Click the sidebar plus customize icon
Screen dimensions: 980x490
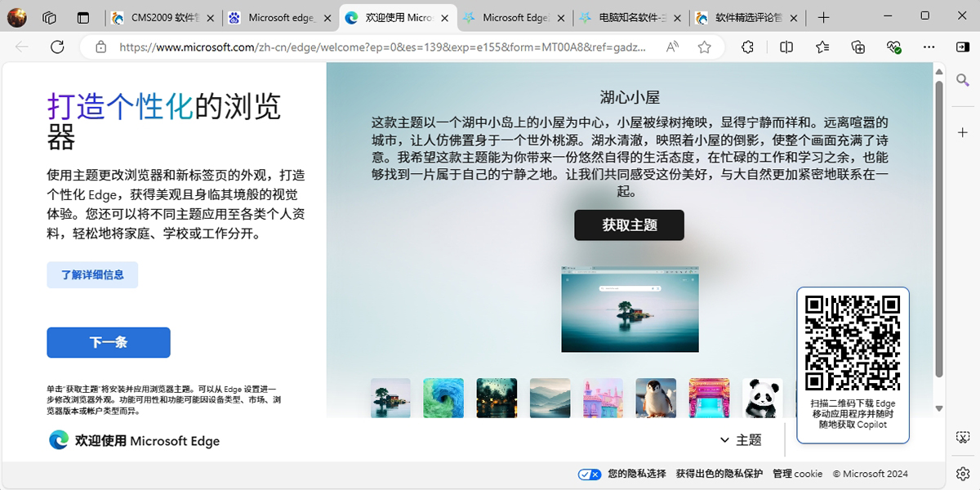click(x=963, y=132)
